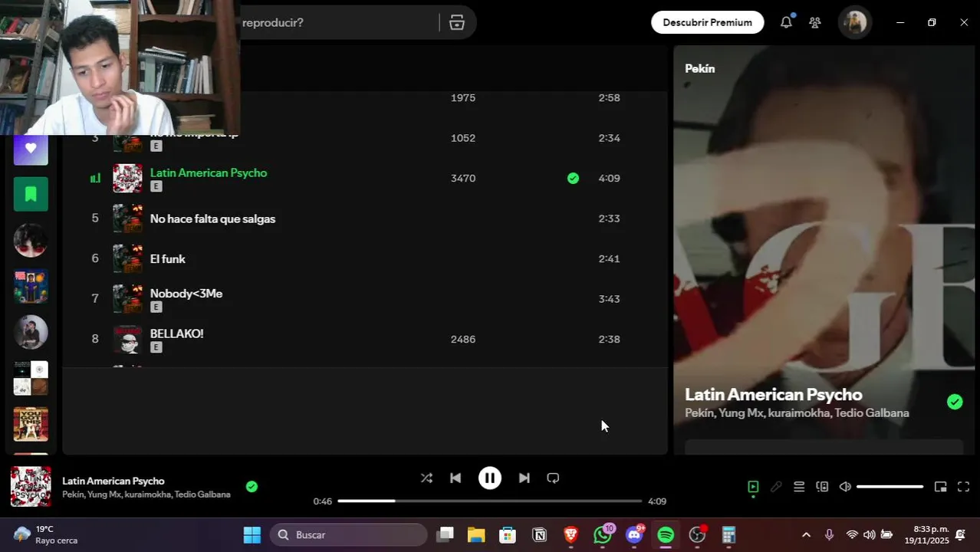Toggle Now Playing view panel
This screenshot has height=552, width=980.
(753, 487)
